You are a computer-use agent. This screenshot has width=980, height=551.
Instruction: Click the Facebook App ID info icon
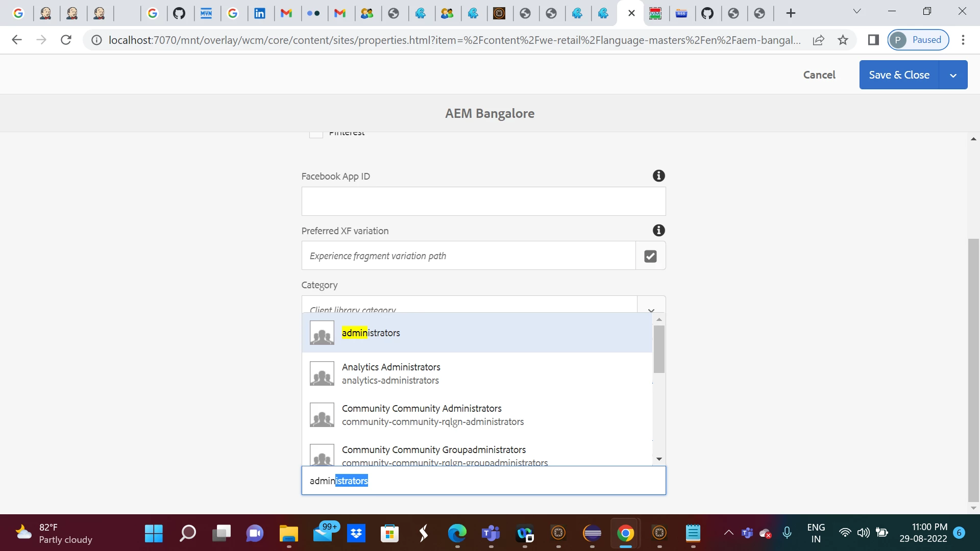[x=658, y=176]
